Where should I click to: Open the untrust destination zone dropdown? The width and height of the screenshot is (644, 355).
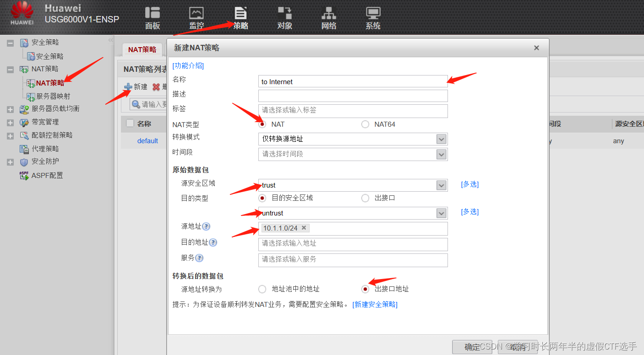click(x=441, y=213)
